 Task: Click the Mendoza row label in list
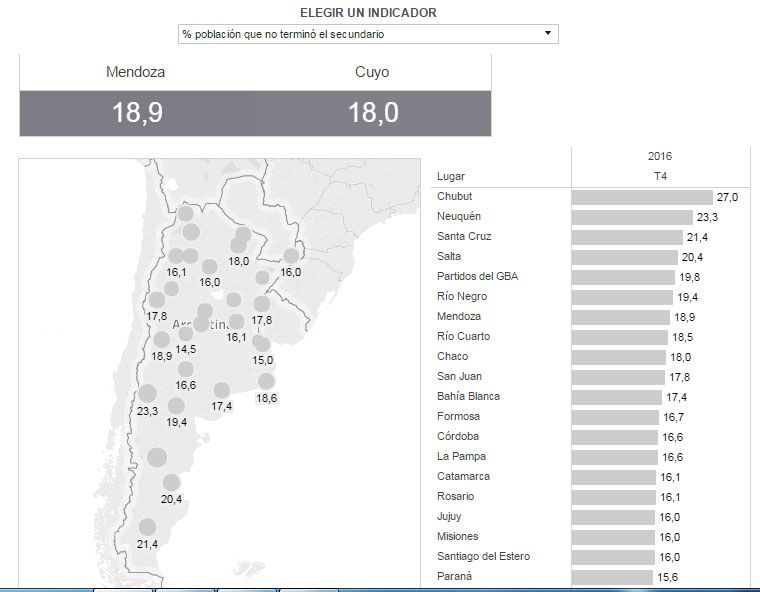coord(459,317)
